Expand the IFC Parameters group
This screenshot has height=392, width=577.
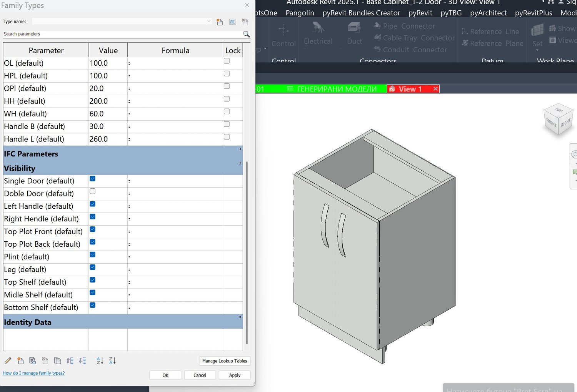240,149
